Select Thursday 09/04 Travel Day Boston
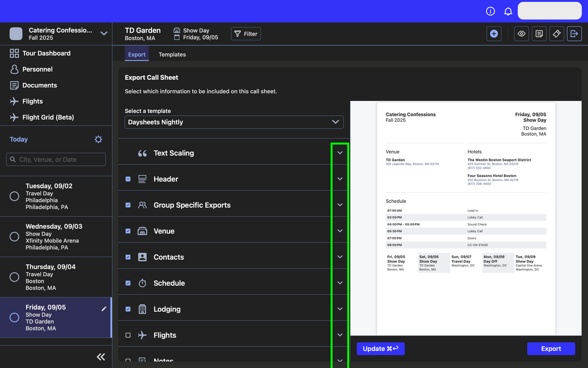 [56, 277]
